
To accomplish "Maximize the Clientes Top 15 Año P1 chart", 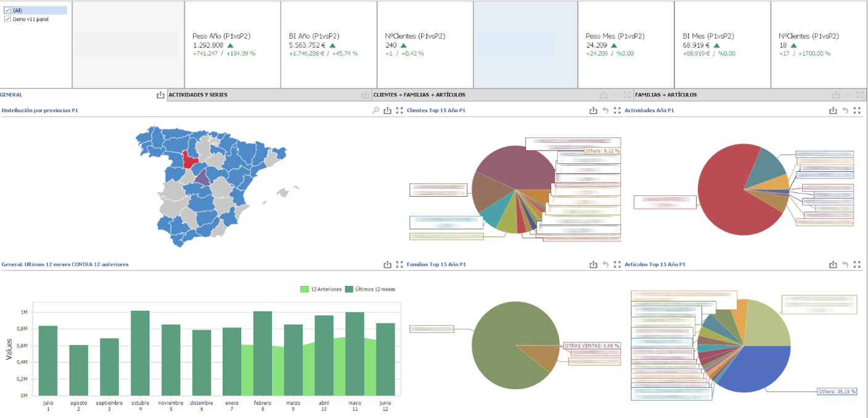I will coord(616,110).
